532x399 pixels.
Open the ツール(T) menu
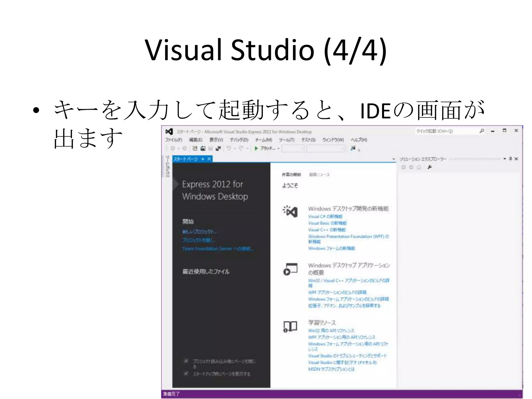(287, 140)
